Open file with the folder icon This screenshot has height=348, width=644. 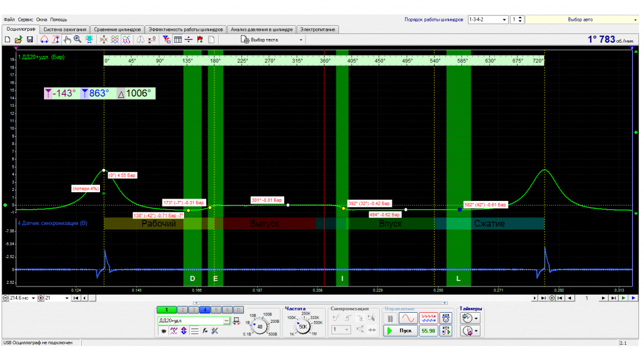click(x=18, y=40)
